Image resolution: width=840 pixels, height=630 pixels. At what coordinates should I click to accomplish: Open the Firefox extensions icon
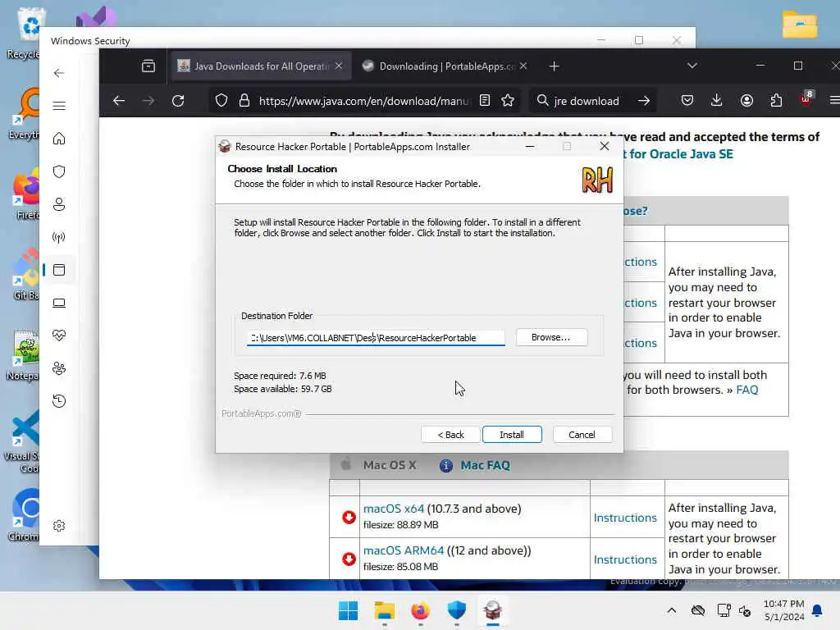pos(776,100)
